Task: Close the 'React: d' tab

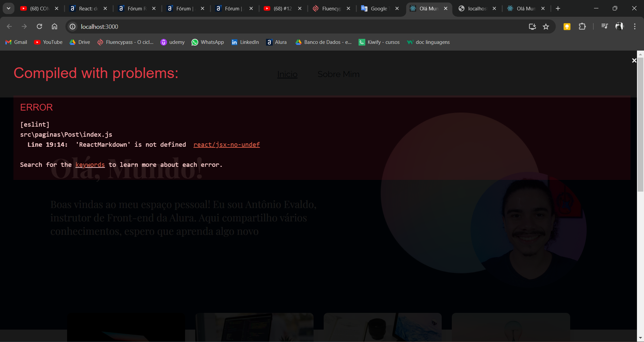Action: (105, 8)
